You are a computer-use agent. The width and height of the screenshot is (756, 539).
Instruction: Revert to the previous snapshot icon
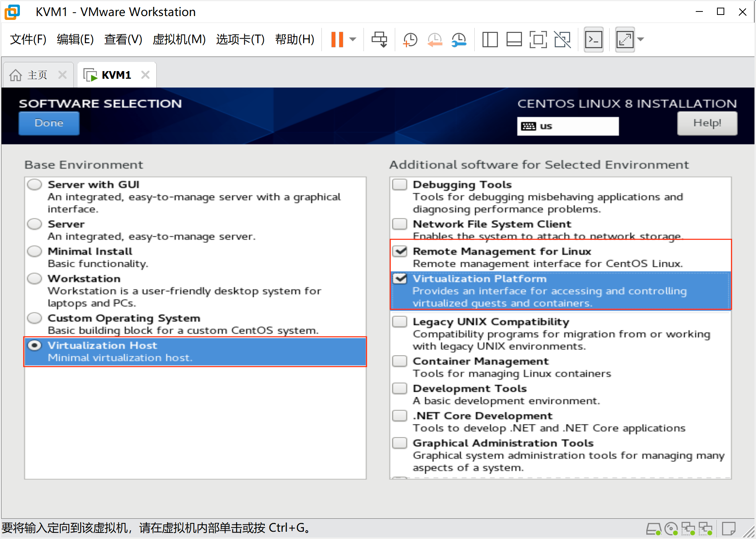[435, 40]
